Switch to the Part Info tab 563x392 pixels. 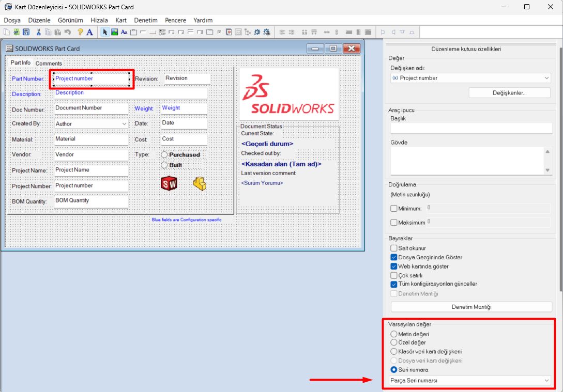(21, 63)
